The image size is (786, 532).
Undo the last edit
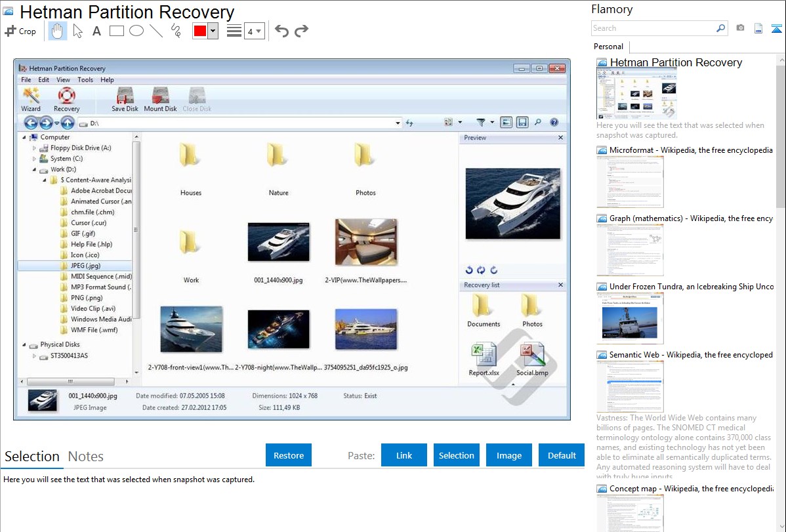click(x=281, y=31)
